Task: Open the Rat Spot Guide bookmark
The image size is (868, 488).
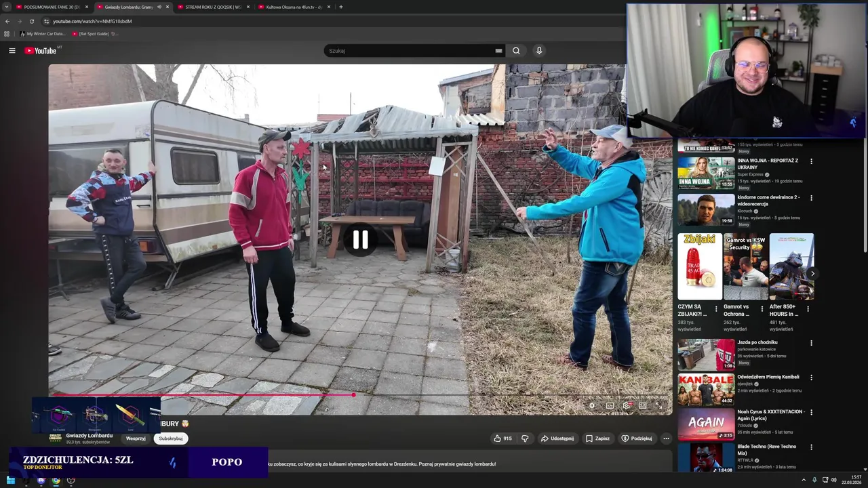Action: 94,33
